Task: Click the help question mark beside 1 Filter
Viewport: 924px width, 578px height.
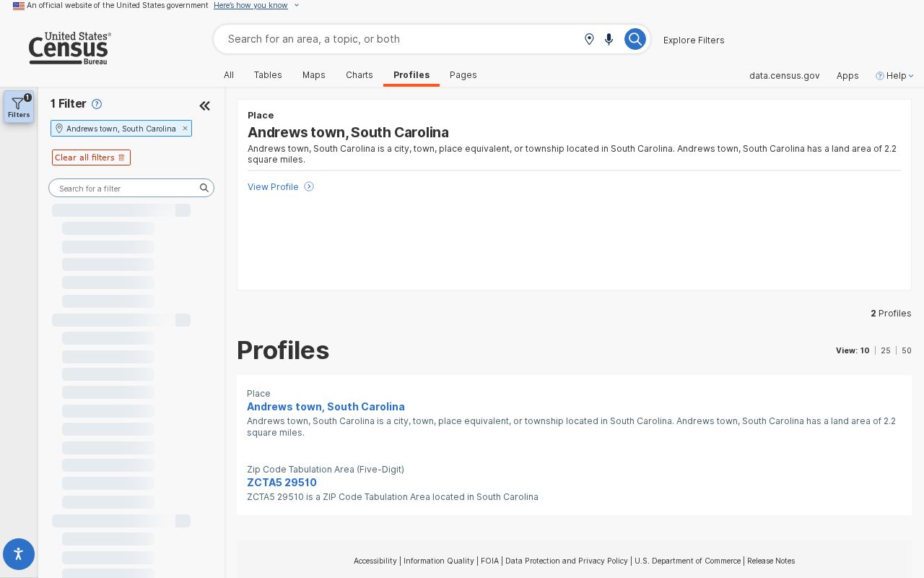Action: pyautogui.click(x=97, y=104)
